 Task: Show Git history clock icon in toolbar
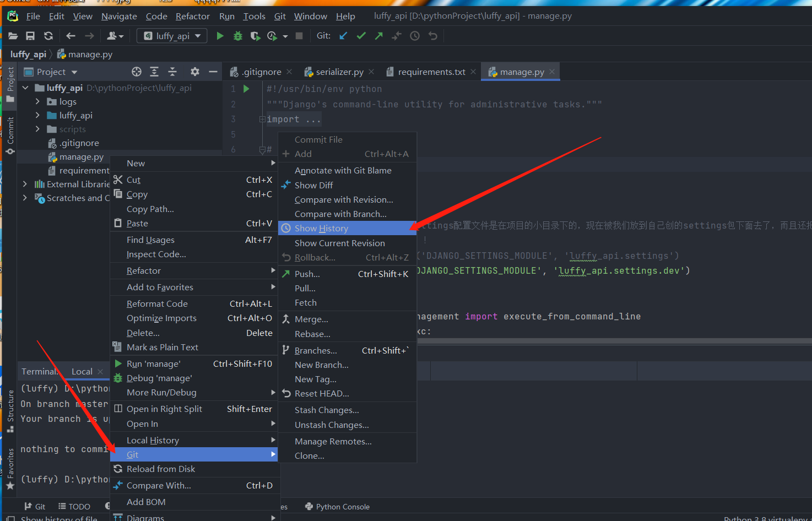pyautogui.click(x=415, y=36)
